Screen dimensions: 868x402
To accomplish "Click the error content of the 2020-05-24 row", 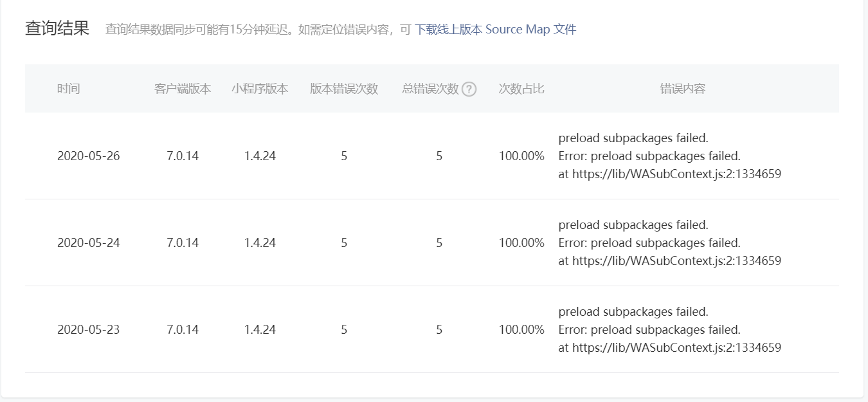I will (670, 243).
